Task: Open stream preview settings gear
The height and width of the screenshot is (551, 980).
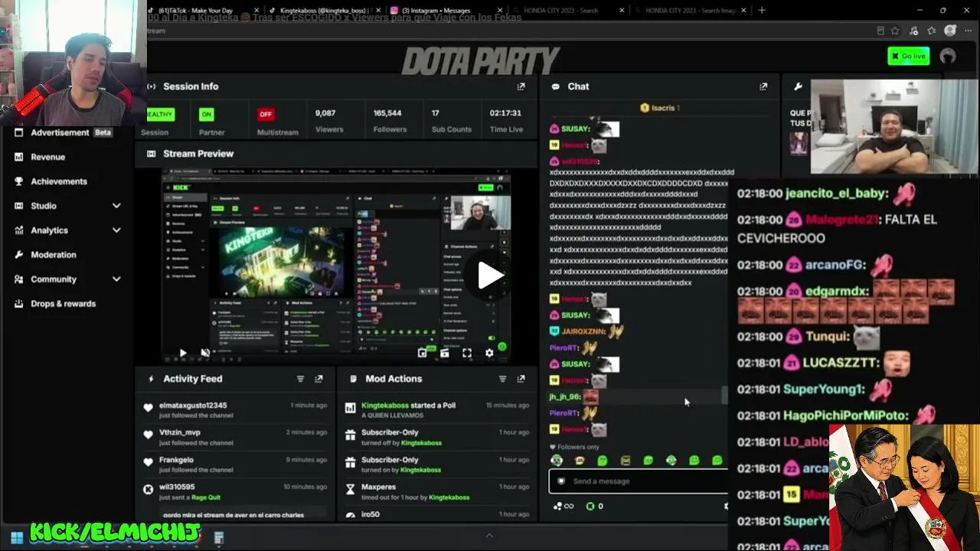Action: [489, 353]
